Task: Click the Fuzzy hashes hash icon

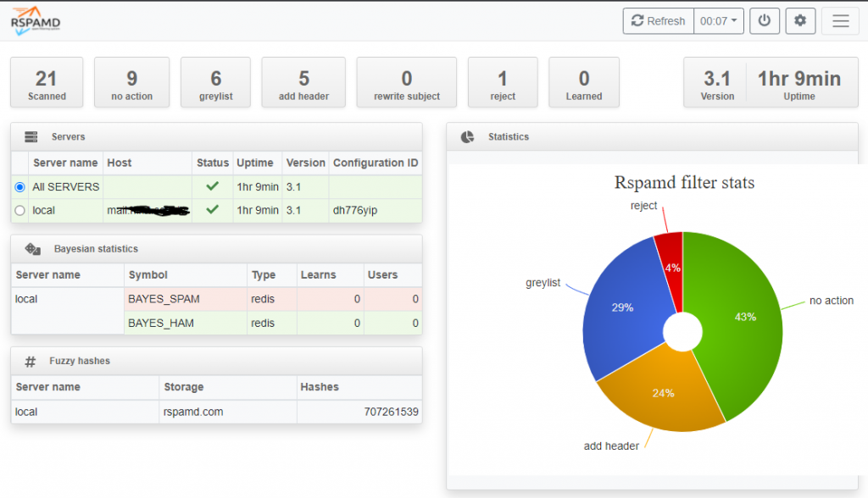Action: 30,362
